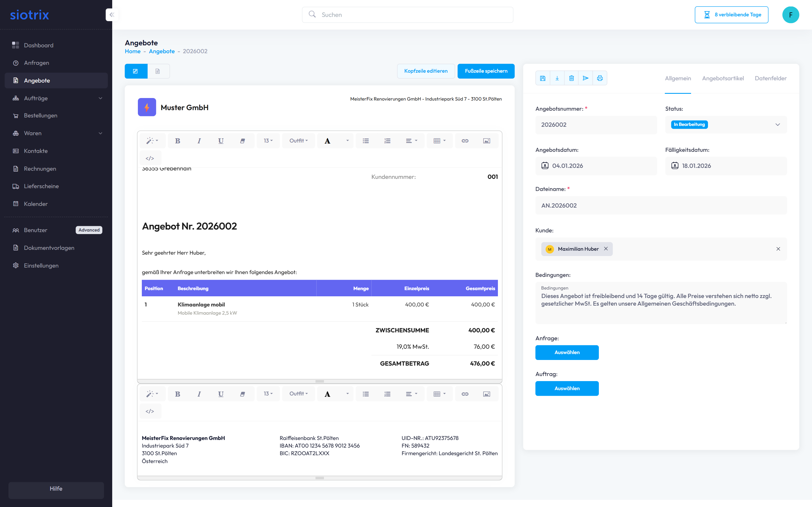This screenshot has width=812, height=507.
Task: Open the Status dropdown
Action: click(725, 124)
